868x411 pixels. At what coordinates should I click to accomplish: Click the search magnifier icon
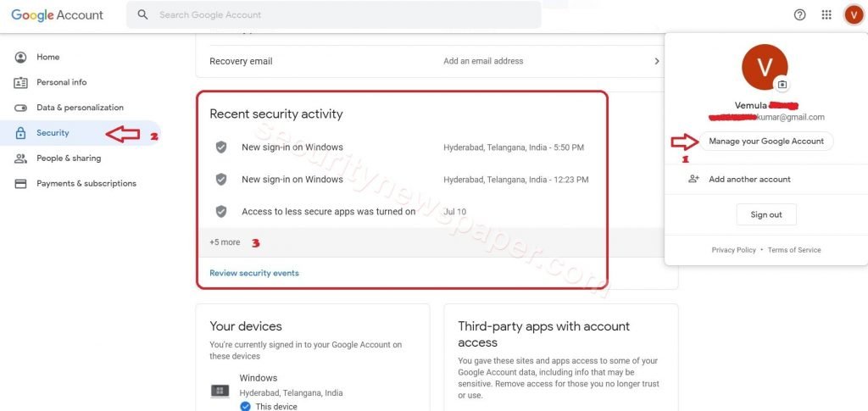click(142, 15)
